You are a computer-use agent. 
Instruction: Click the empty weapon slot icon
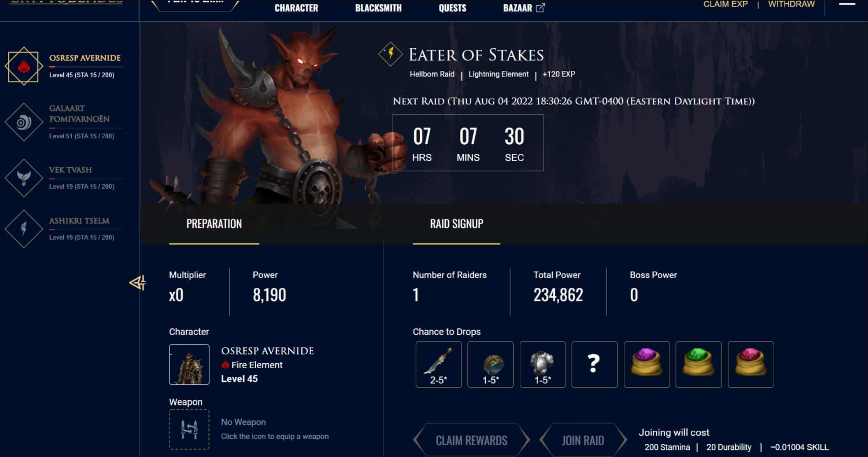tap(189, 429)
